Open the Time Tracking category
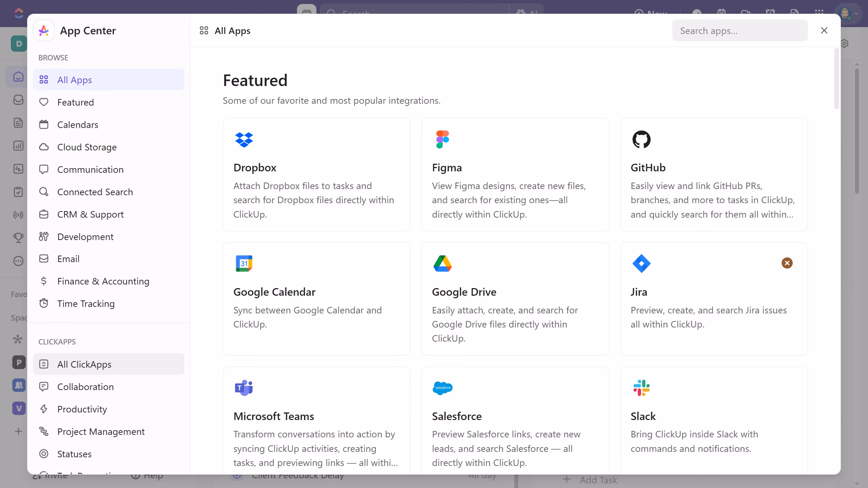The width and height of the screenshot is (868, 488). click(109, 304)
